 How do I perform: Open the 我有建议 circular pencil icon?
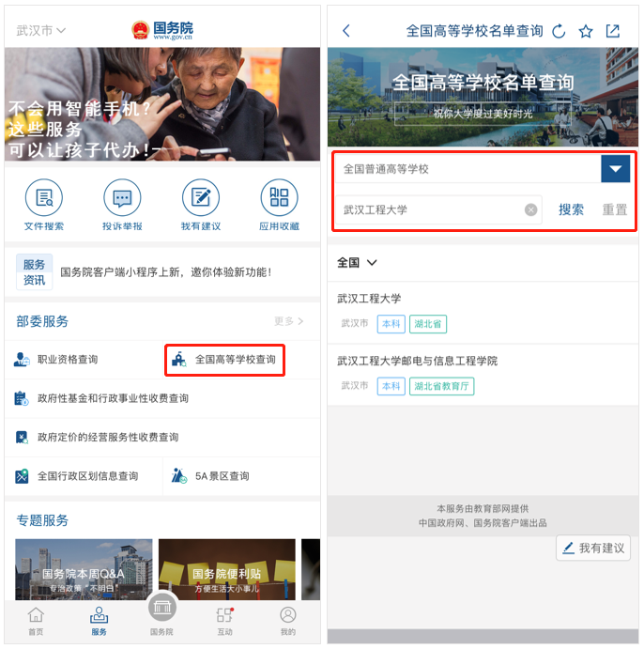pos(201,197)
